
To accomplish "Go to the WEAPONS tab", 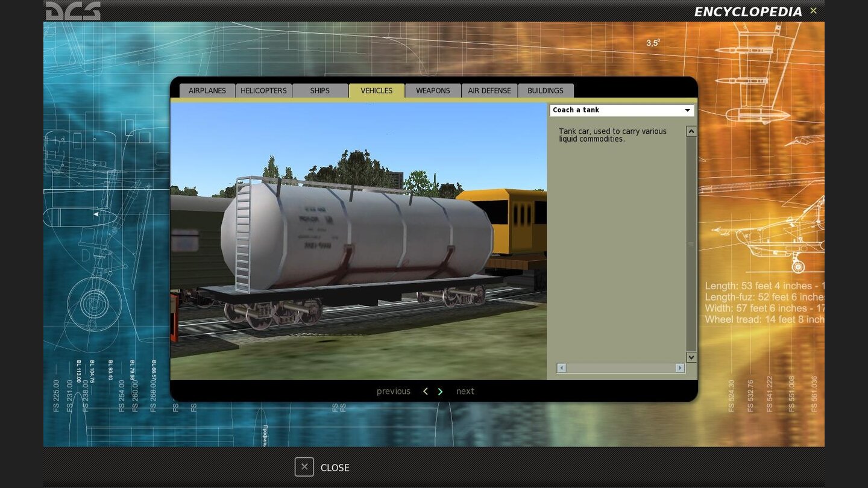I will click(433, 90).
